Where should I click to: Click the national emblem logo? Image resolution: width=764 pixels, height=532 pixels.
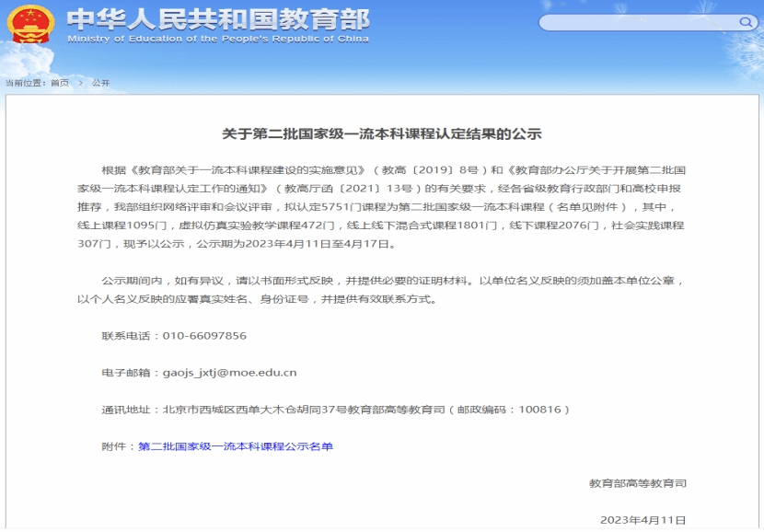30,25
